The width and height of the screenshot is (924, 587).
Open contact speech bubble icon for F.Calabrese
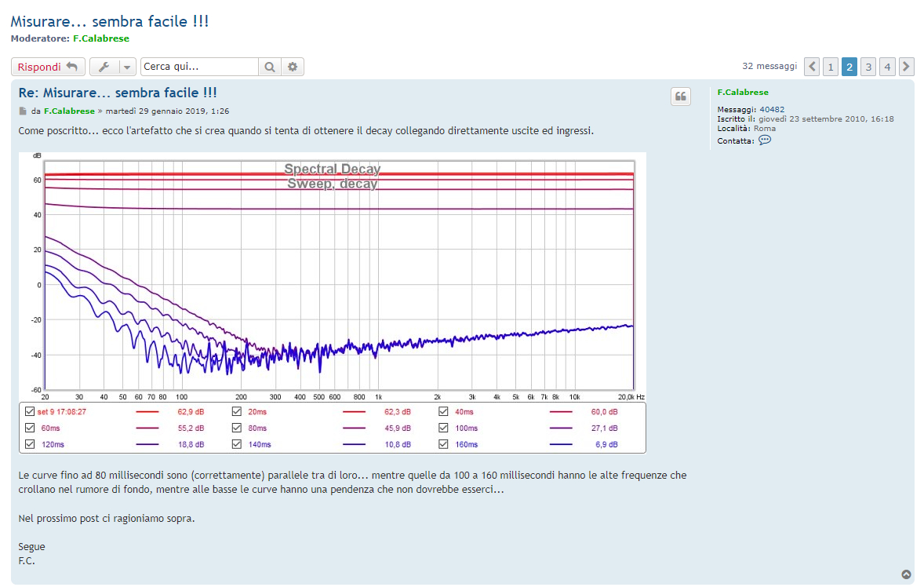(x=765, y=140)
